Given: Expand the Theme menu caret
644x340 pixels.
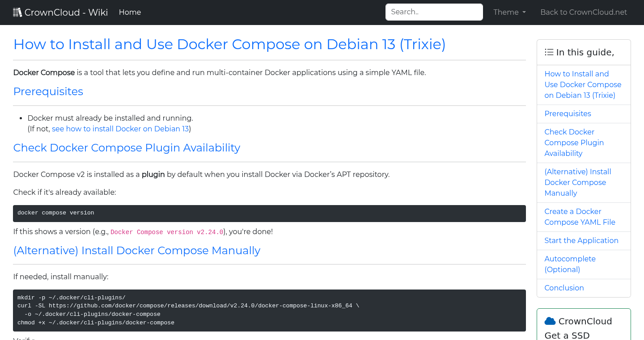Looking at the screenshot, I should point(524,13).
